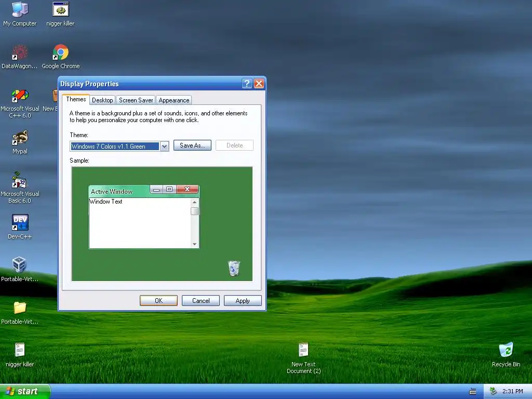
Task: Click Cancel in Display Properties
Action: 201,301
